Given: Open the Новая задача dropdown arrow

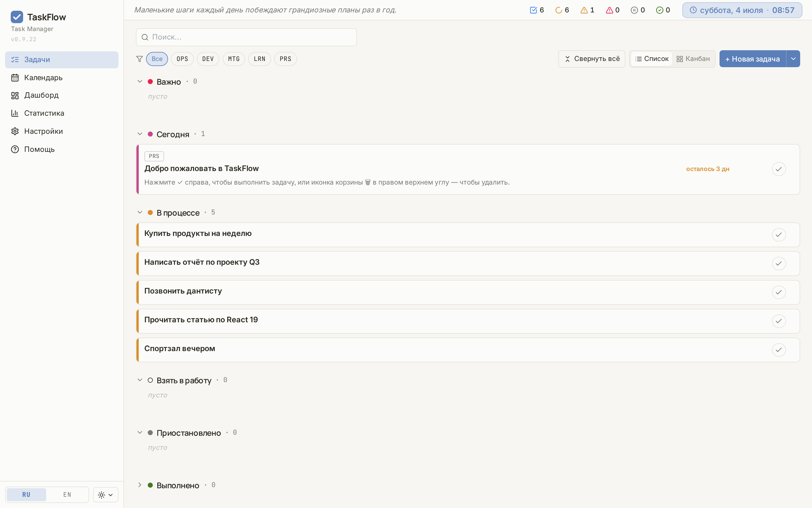Looking at the screenshot, I should (x=793, y=59).
